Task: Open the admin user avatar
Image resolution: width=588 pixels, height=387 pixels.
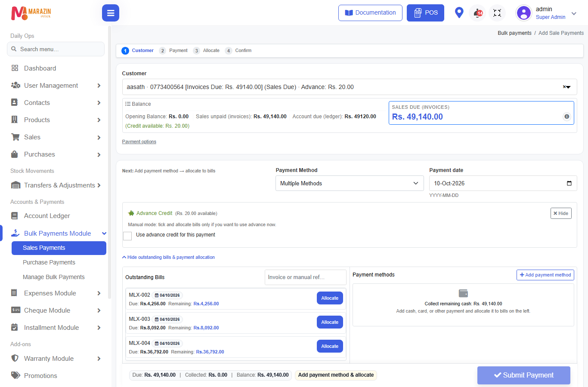Action: tap(524, 13)
